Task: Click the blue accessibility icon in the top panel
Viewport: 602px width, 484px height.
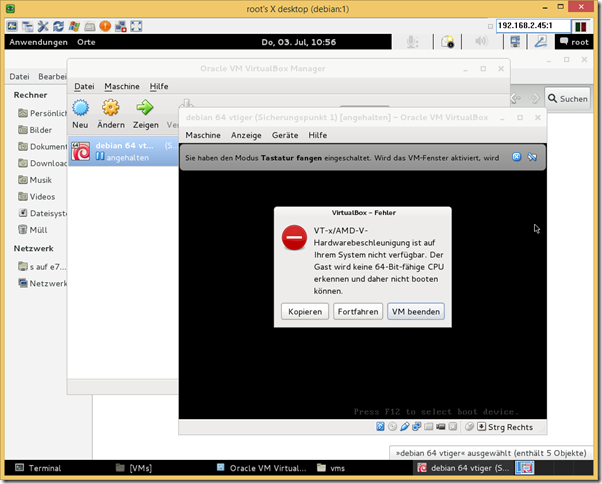Action: pos(541,41)
